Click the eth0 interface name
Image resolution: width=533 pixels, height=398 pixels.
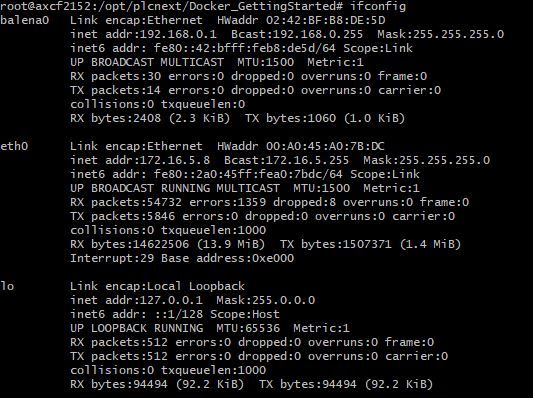14,146
